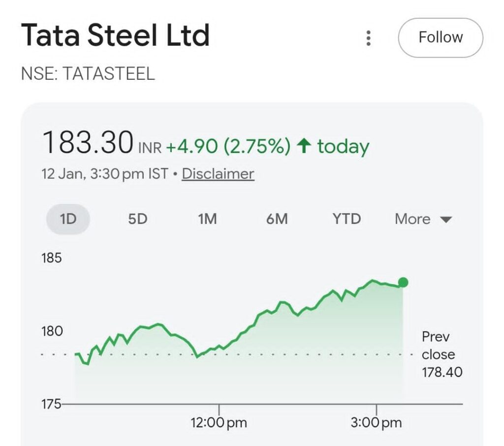Show the 1M price chart
The image size is (504, 446).
pos(207,219)
